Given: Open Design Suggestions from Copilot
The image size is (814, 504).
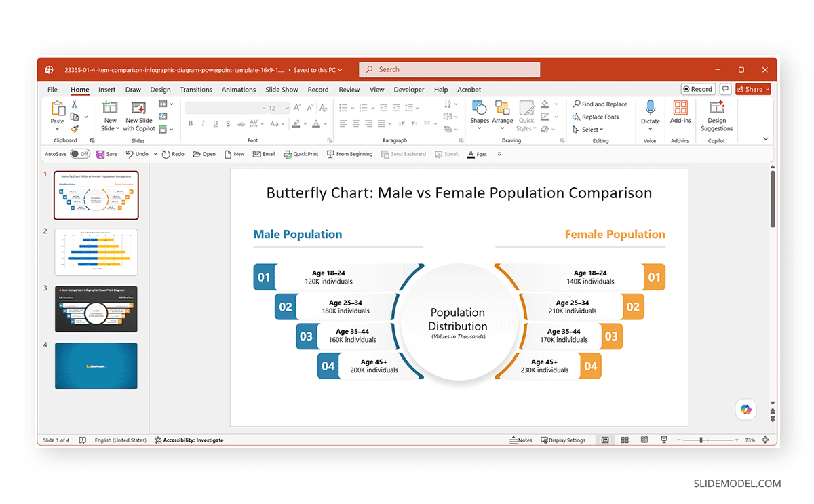Looking at the screenshot, I should pyautogui.click(x=717, y=116).
